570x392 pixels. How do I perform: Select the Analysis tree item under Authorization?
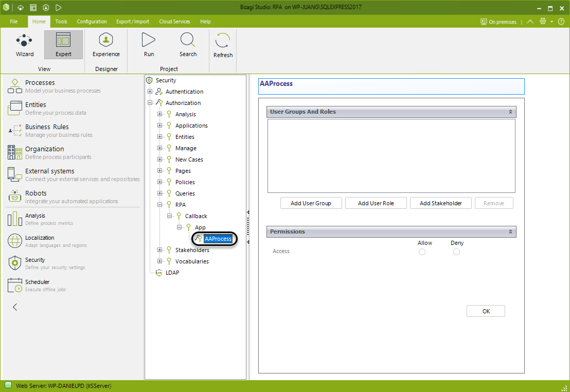[185, 114]
